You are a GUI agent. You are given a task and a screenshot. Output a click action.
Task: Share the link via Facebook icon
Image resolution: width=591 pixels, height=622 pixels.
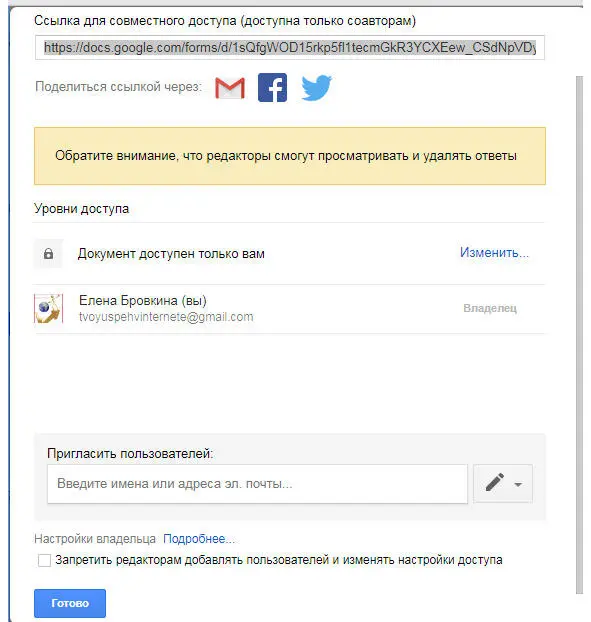tap(272, 88)
